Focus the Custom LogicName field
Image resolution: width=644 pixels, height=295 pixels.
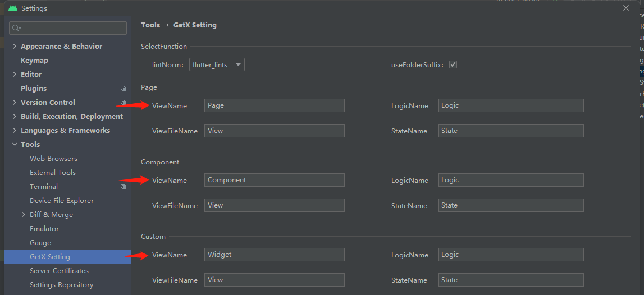click(x=510, y=255)
